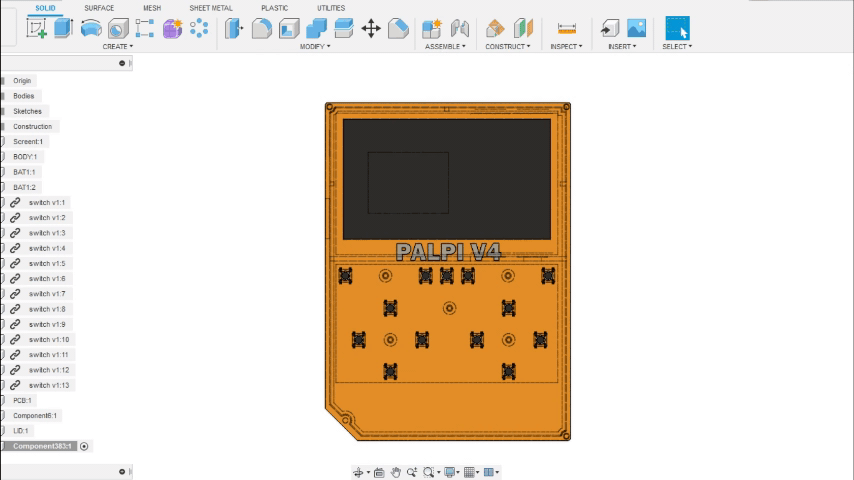854x480 pixels.
Task: Open the Measure tool
Action: pyautogui.click(x=567, y=29)
